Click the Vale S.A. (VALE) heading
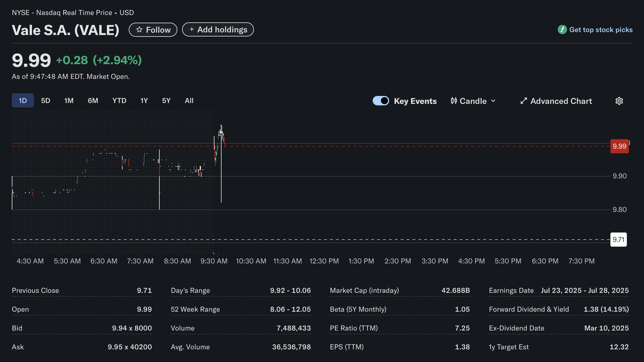Viewport: 644px width, 362px height. point(65,30)
